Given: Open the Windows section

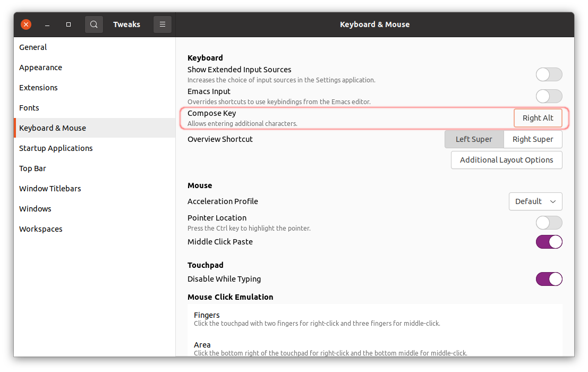Looking at the screenshot, I should pyautogui.click(x=95, y=209).
